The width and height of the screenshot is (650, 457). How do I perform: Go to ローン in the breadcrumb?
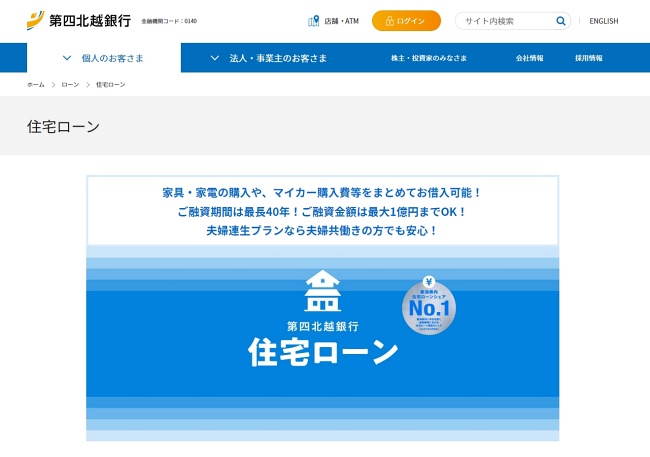pyautogui.click(x=70, y=85)
